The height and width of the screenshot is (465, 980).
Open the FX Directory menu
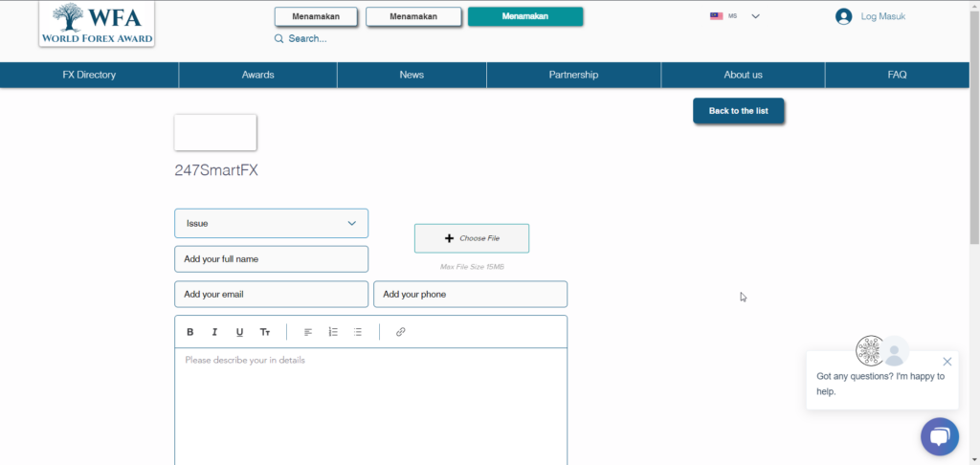pyautogui.click(x=89, y=75)
